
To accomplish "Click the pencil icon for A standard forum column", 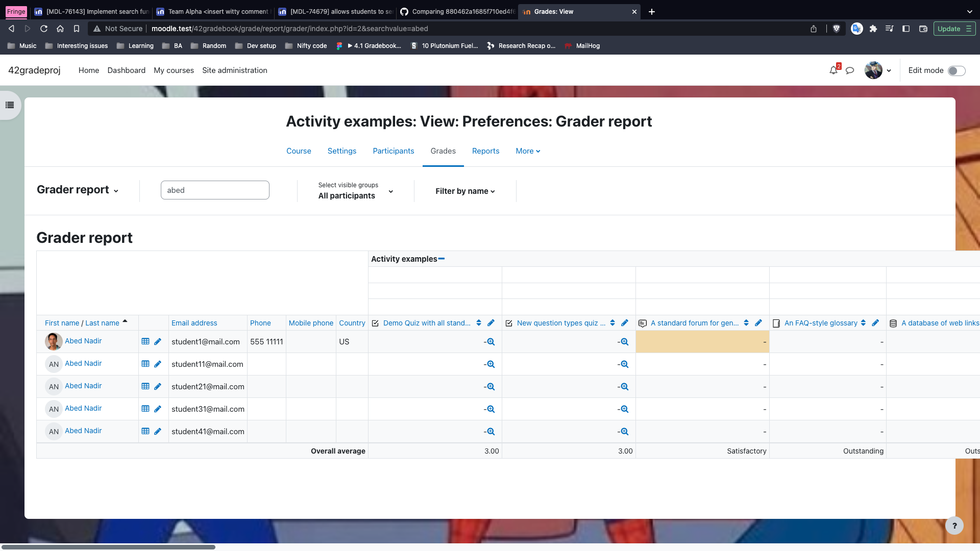I will tap(758, 323).
